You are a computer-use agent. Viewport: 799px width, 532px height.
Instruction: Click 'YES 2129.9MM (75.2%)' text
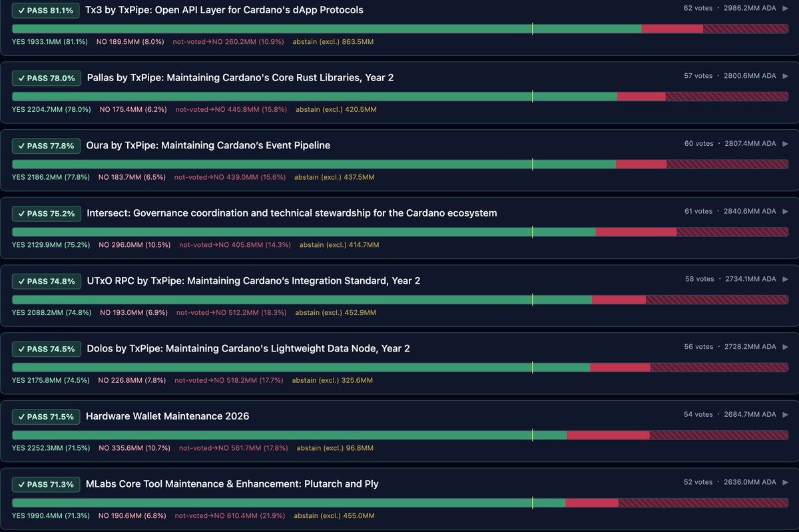point(51,245)
